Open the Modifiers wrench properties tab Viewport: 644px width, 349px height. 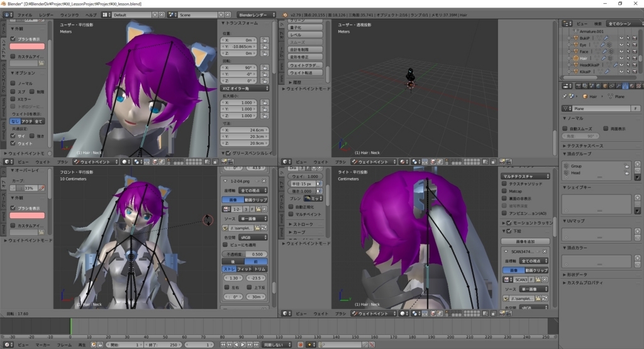click(x=619, y=86)
